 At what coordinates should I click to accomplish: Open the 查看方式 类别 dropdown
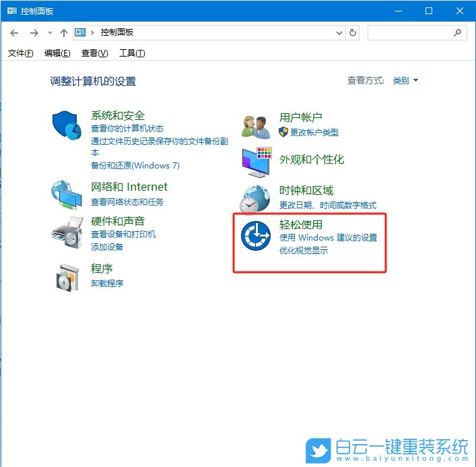coord(405,80)
